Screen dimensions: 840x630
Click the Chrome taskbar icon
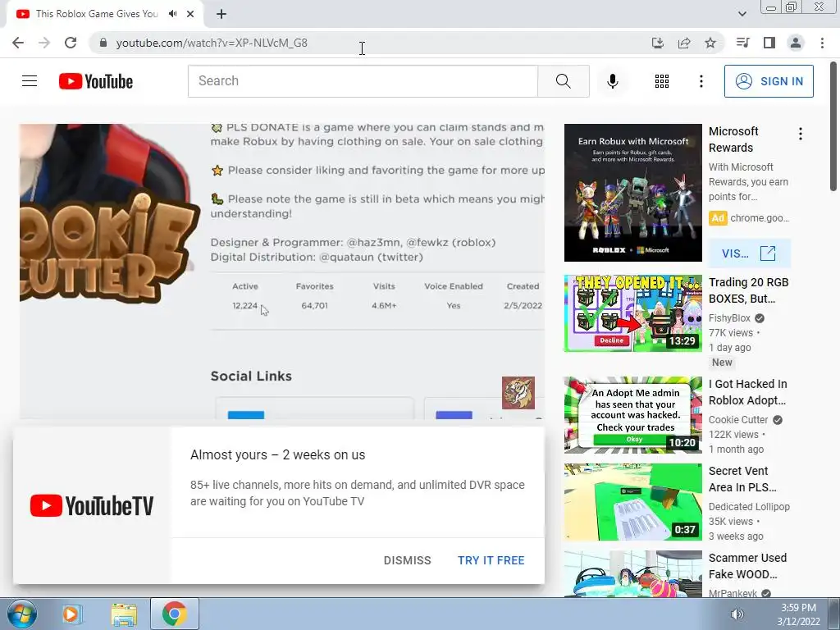[175, 614]
